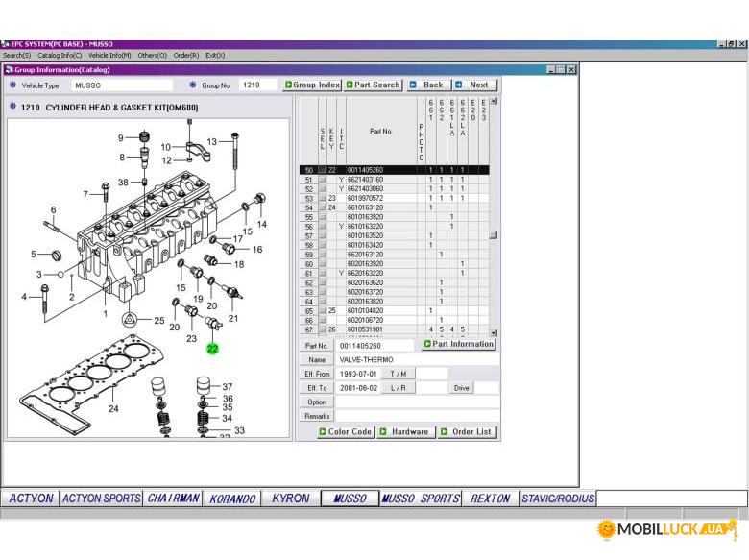Select part number 6019970572 row
Viewport: 749px width, 560px height.
point(394,198)
